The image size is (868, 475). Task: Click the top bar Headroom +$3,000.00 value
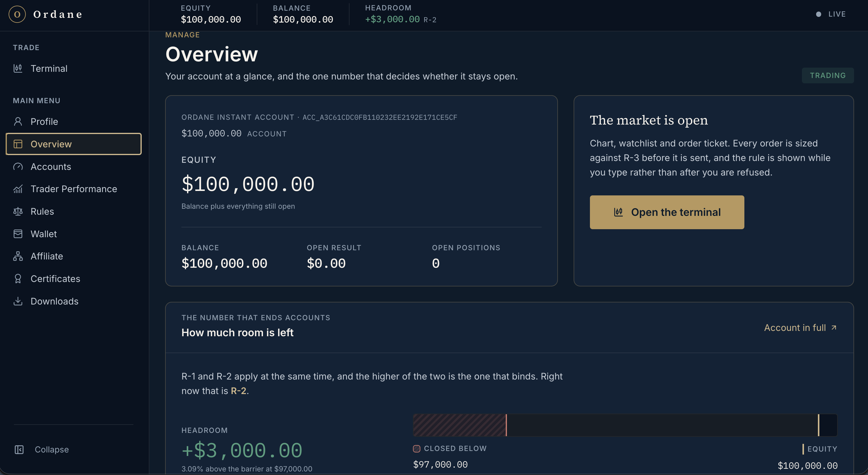click(x=392, y=19)
